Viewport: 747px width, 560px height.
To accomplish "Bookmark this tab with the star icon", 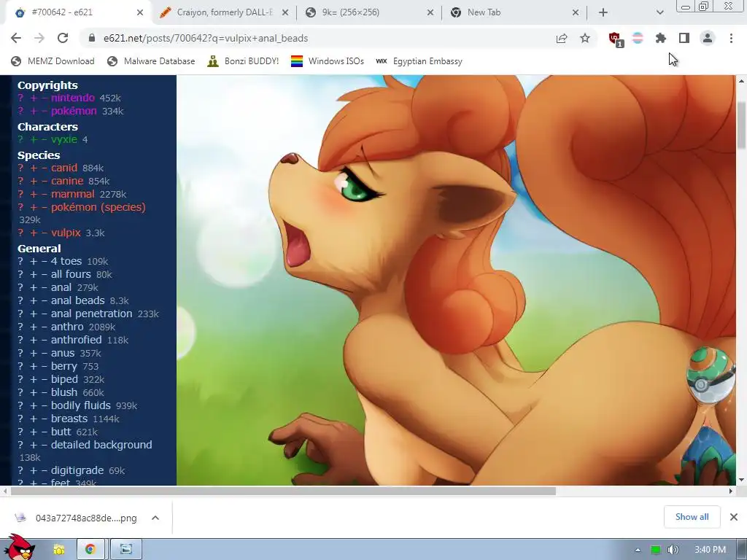I will [x=585, y=38].
